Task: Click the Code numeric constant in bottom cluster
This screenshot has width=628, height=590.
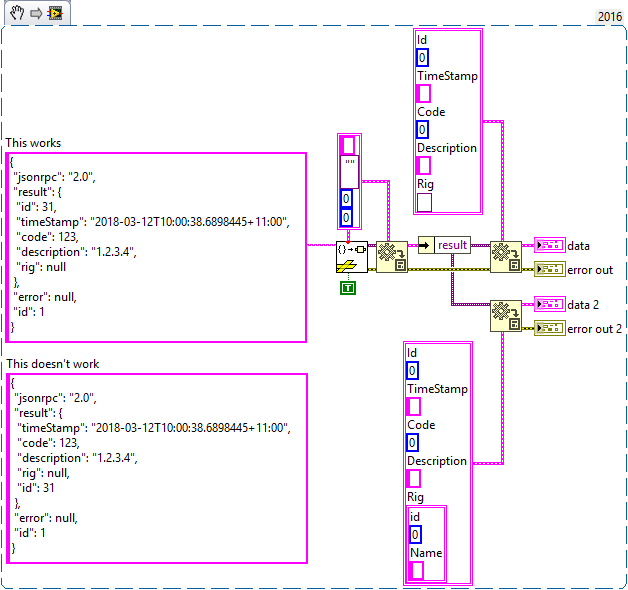Action: click(x=413, y=443)
